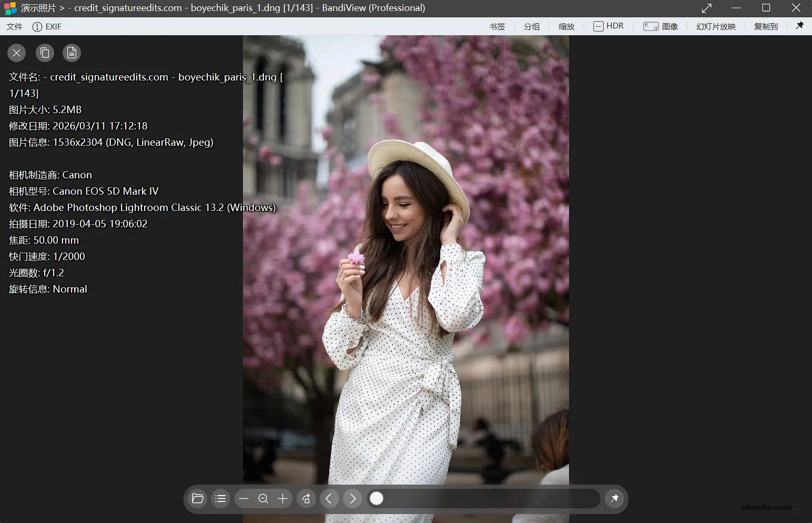Click the magnifier zoom reset icon
812x523 pixels.
263,498
